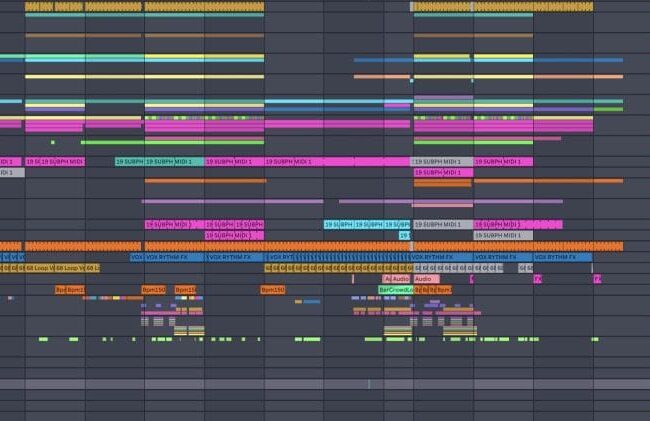The width and height of the screenshot is (650, 421).
Task: Click the rightmost salmon Audio clip
Action: tap(423, 279)
